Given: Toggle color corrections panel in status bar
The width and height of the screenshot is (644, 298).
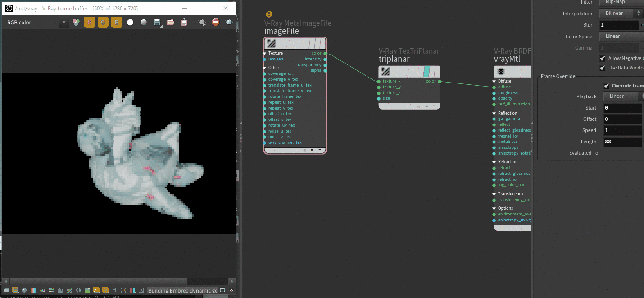Looking at the screenshot, I should tap(15, 290).
